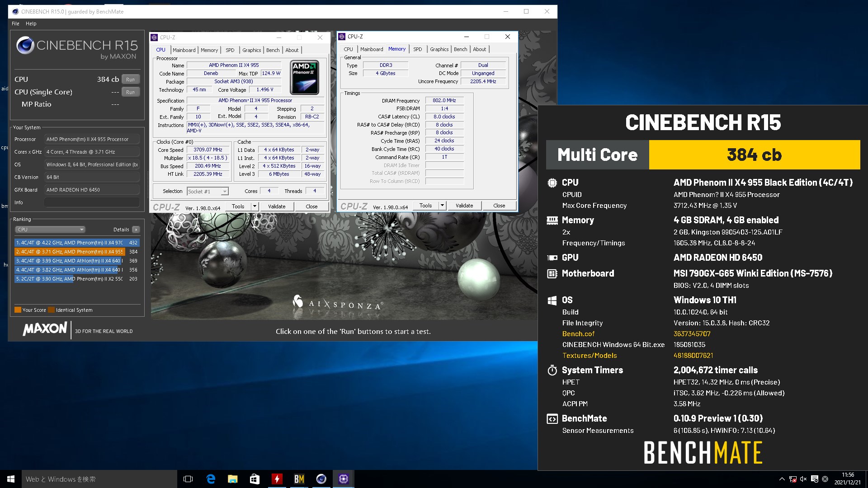This screenshot has height=488, width=868.
Task: Click CPU icon in BenchMate panel
Action: pos(552,183)
